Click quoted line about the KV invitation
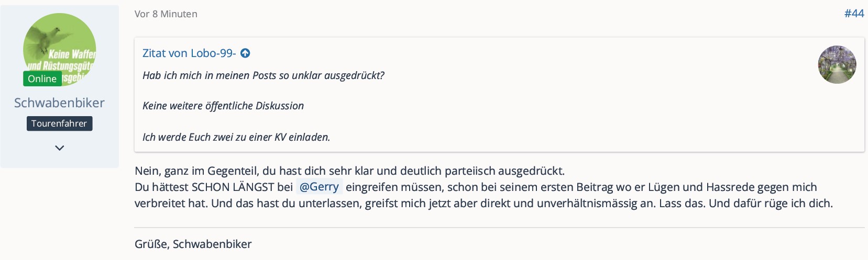 coord(236,137)
